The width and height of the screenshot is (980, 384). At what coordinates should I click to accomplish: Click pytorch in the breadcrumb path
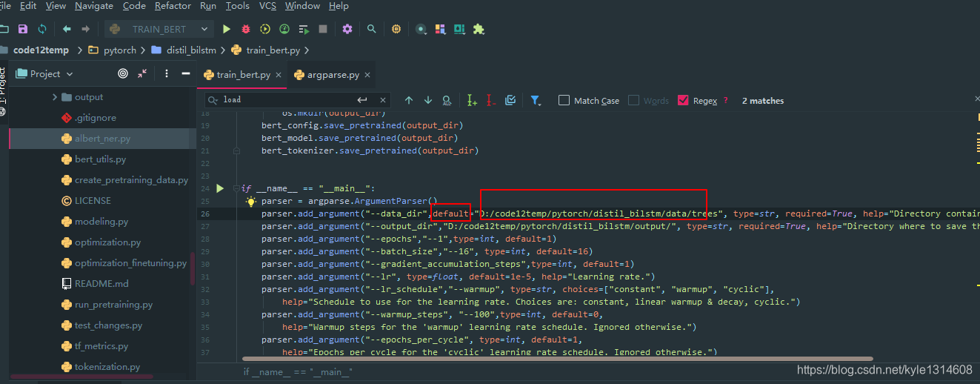pyautogui.click(x=119, y=50)
